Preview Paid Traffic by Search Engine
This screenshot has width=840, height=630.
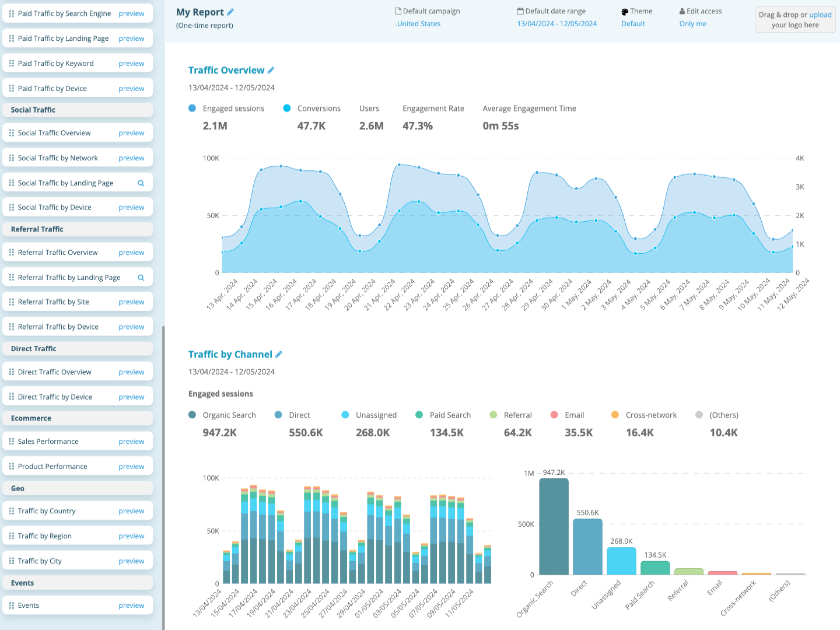(x=131, y=13)
